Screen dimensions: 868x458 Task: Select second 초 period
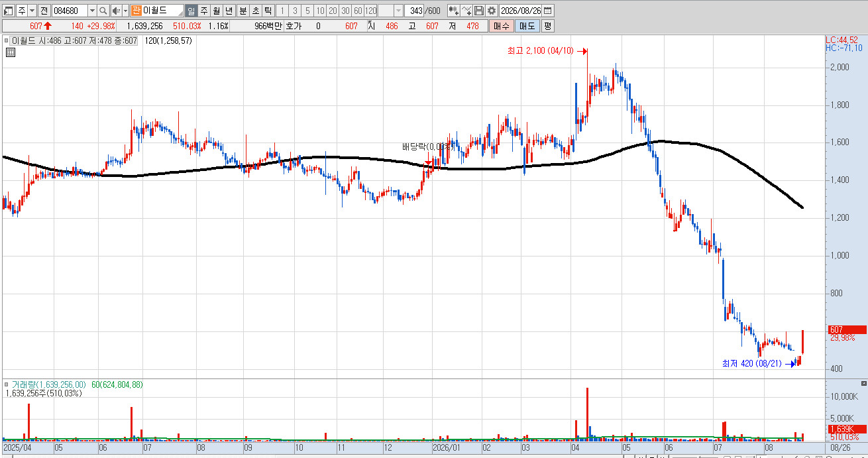point(256,11)
